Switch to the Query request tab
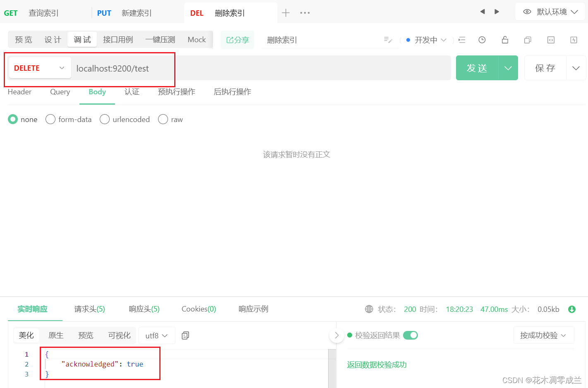 pos(60,92)
